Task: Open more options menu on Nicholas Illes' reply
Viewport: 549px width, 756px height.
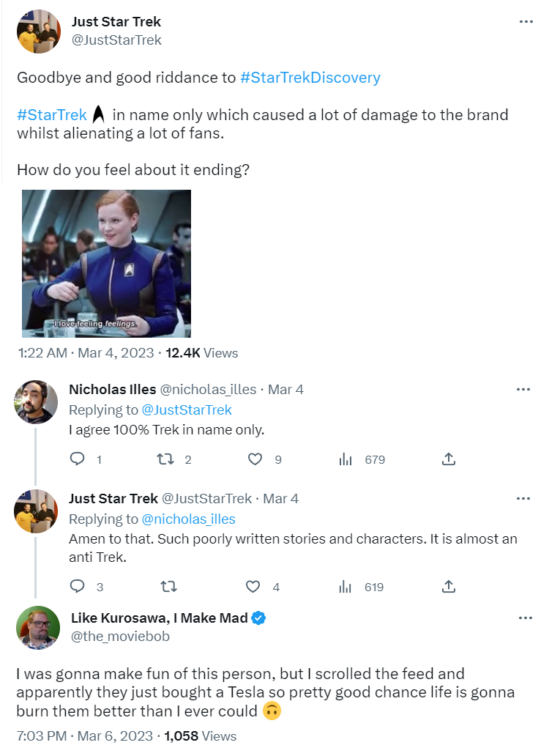Action: coord(523,390)
